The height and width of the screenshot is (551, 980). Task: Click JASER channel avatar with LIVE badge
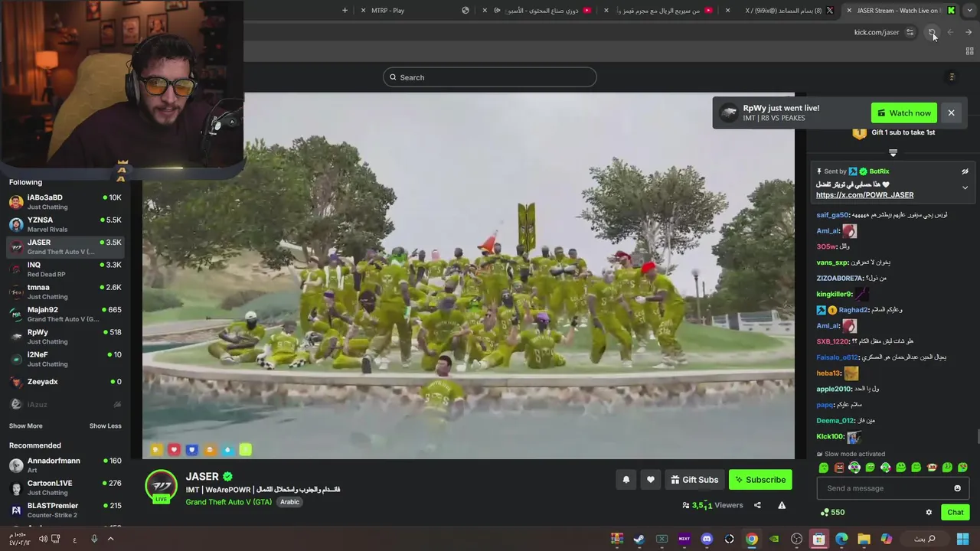tap(161, 486)
